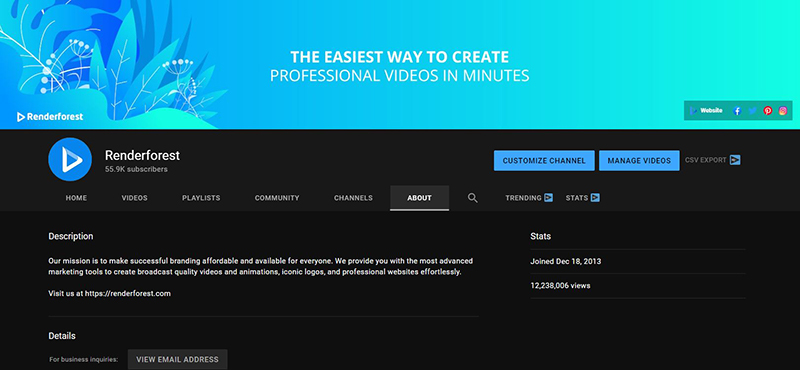Switch to the Videos tab

134,198
